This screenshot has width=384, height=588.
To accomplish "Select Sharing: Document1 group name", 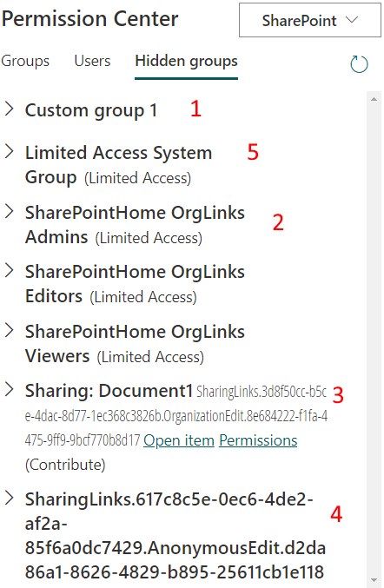I will click(109, 391).
